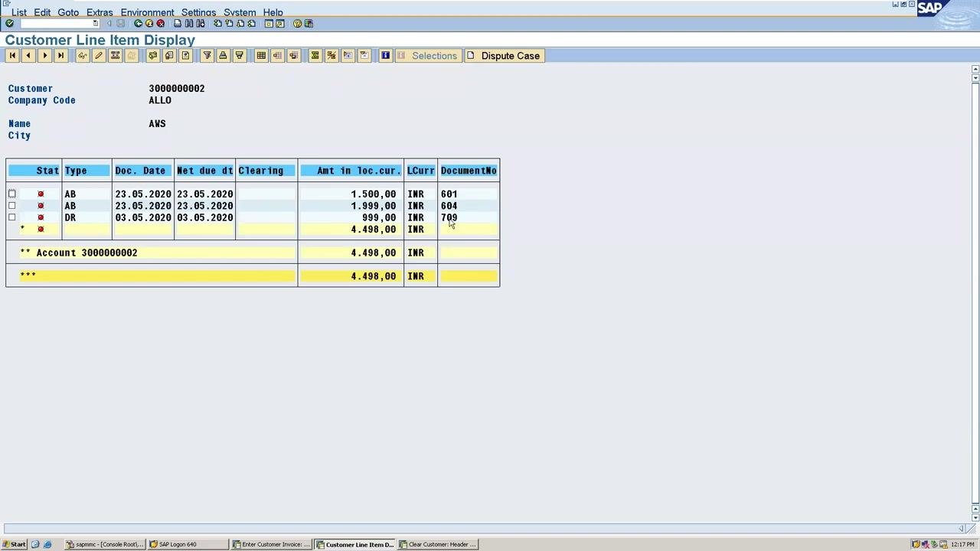Viewport: 980px width, 551px height.
Task: Click the Sort Ascending icon
Action: [223, 56]
